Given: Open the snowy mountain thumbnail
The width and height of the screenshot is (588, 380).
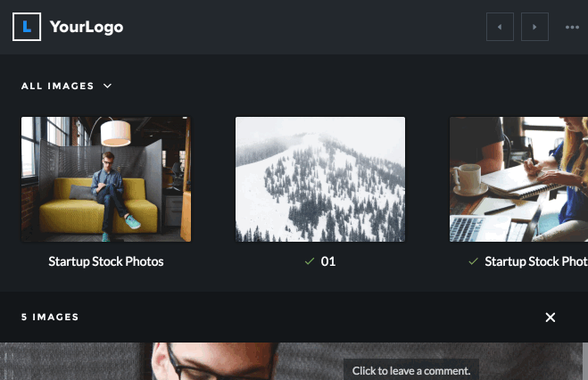Looking at the screenshot, I should tap(320, 179).
